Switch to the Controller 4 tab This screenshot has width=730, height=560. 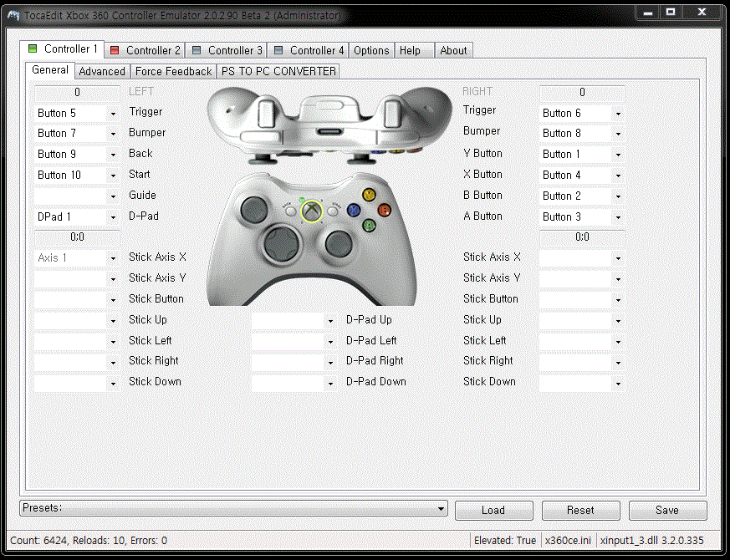coord(309,50)
